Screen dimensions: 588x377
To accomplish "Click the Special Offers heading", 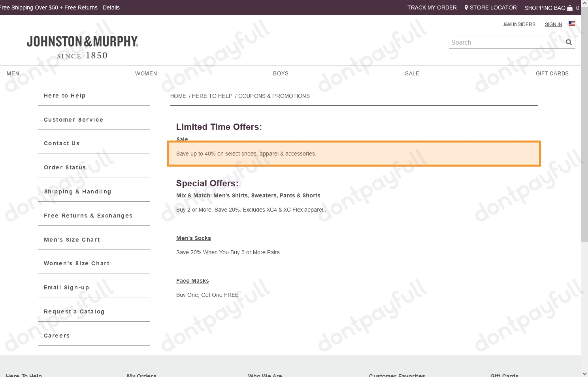I will [207, 183].
